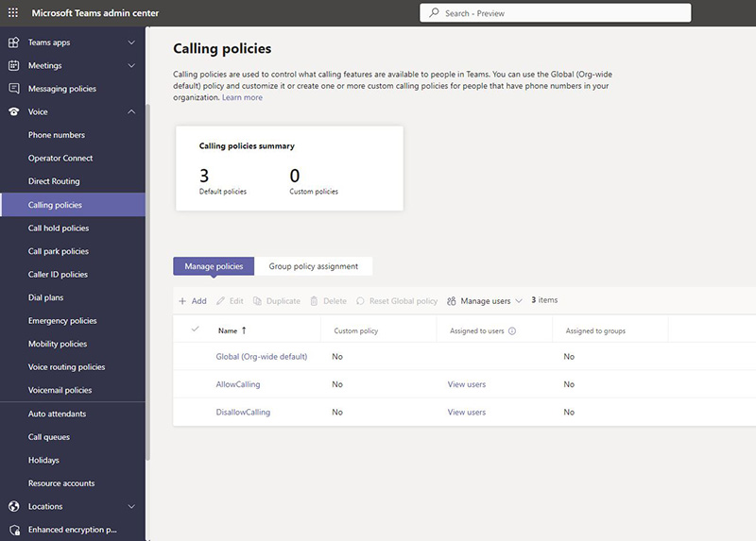Image resolution: width=756 pixels, height=541 pixels.
Task: Switch to Group policy assignment tab
Action: 314,266
